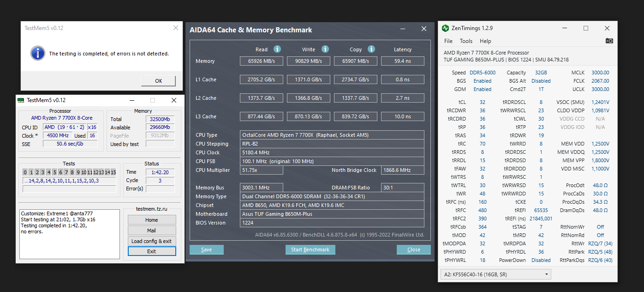Click the SSE field 50.6 sec/Gb
The image size is (644, 292).
70,144
